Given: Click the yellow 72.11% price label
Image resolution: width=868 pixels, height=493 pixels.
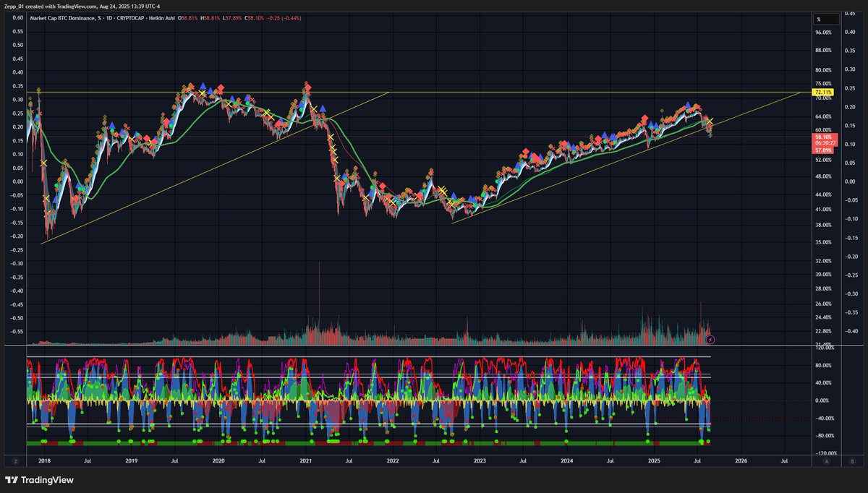Looking at the screenshot, I should click(823, 93).
